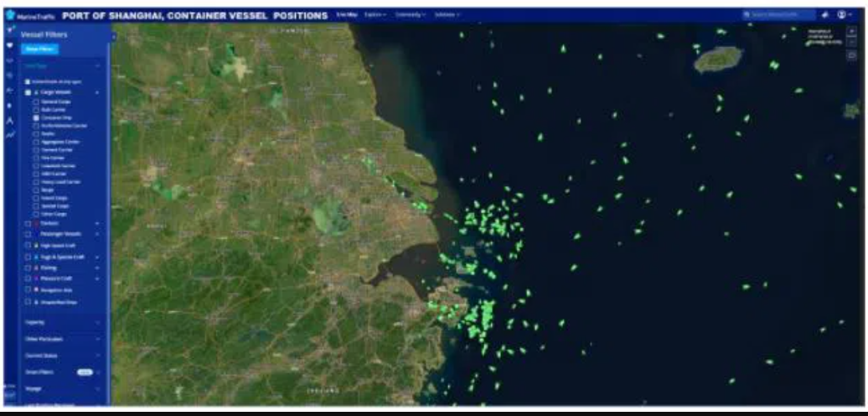Click the vessel filter icon atop sidebar
This screenshot has height=416, width=868.
pyautogui.click(x=9, y=29)
